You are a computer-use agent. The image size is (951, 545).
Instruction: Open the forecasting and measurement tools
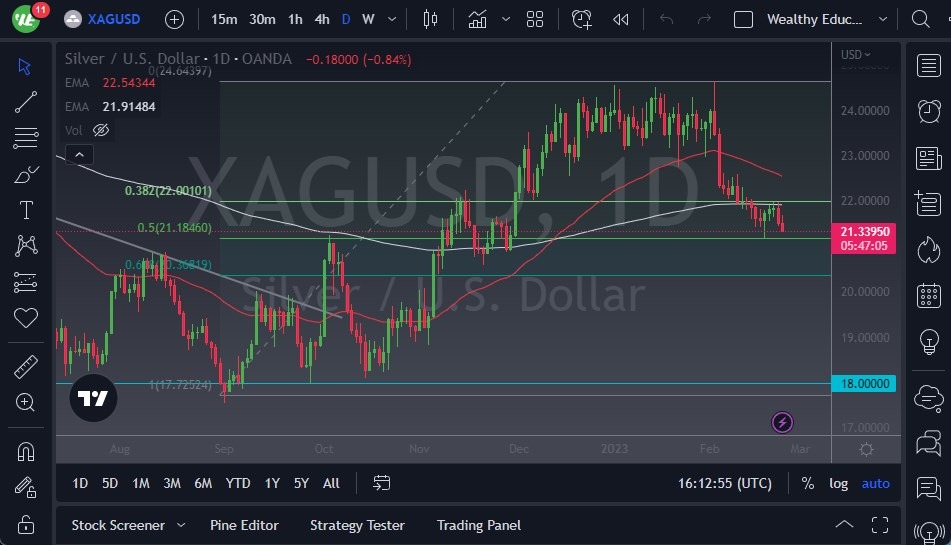25,282
